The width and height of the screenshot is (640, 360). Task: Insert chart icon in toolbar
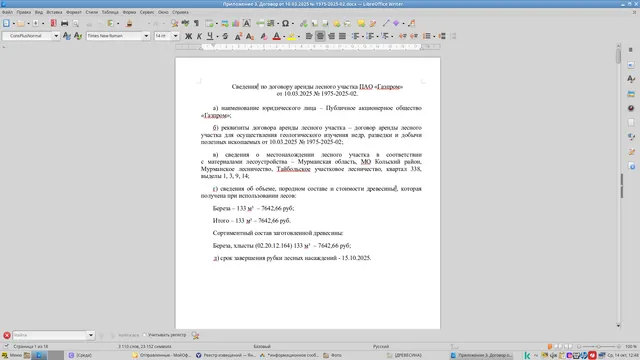click(x=236, y=23)
